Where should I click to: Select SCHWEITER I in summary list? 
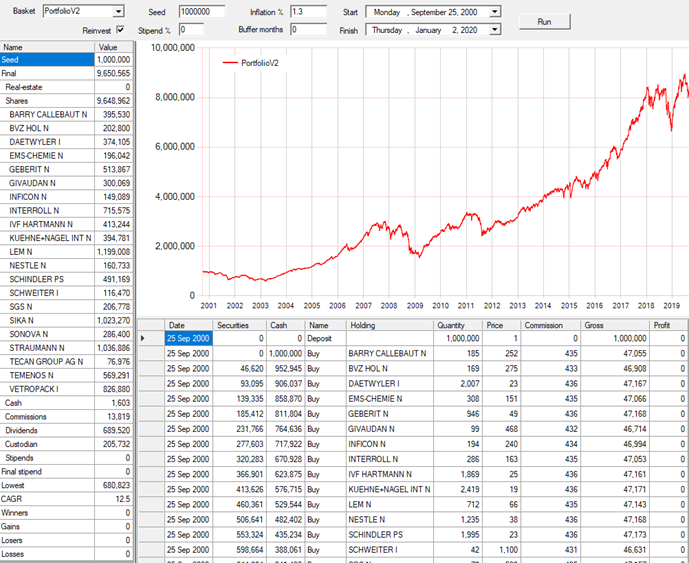point(66,293)
